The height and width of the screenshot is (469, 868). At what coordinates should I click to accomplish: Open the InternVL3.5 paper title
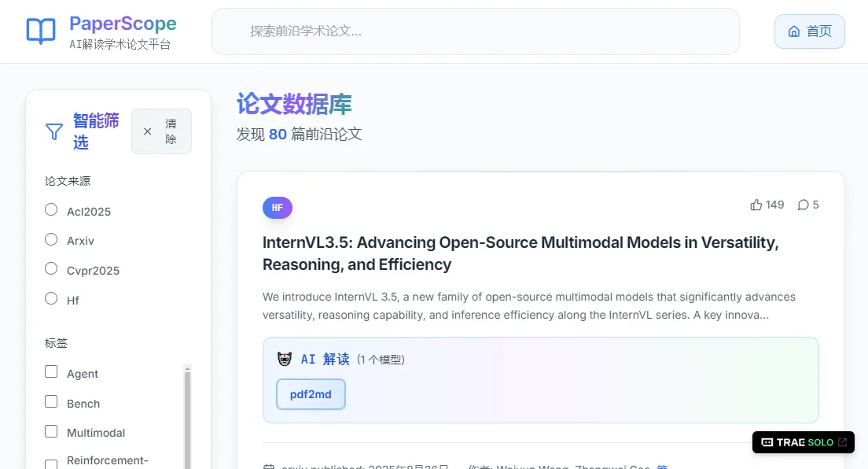pos(520,253)
